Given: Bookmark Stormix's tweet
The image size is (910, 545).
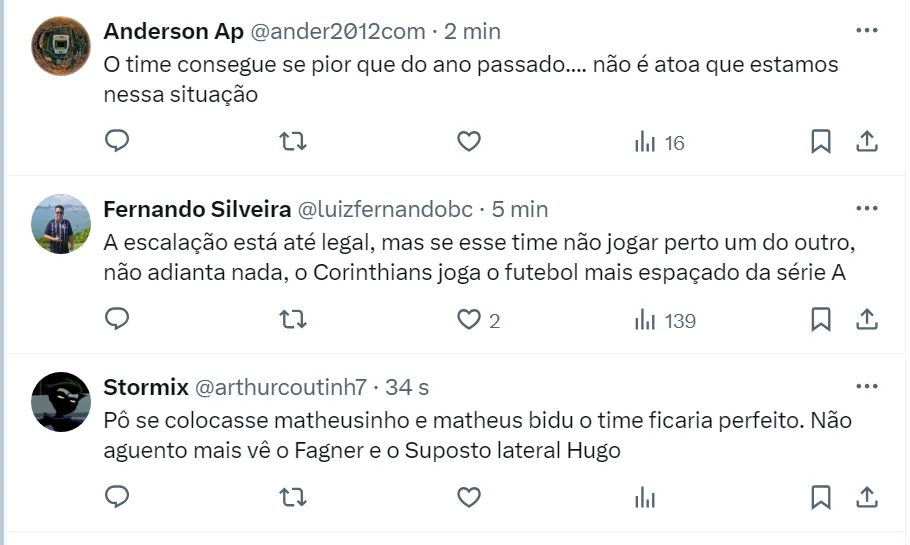Looking at the screenshot, I should click(x=821, y=497).
